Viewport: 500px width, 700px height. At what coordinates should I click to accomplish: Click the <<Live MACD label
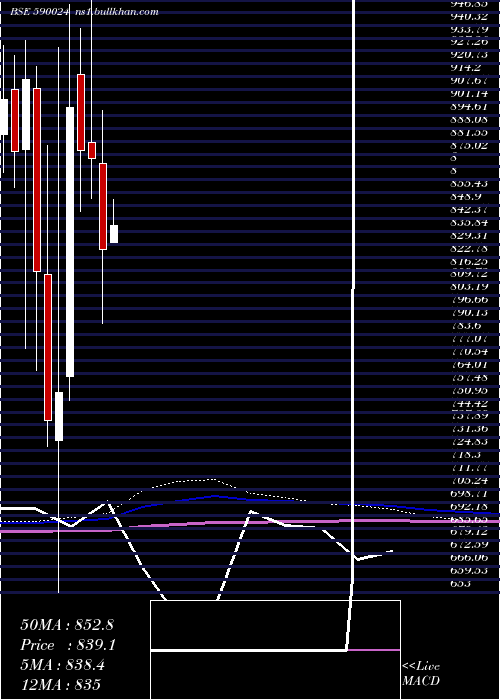421,674
